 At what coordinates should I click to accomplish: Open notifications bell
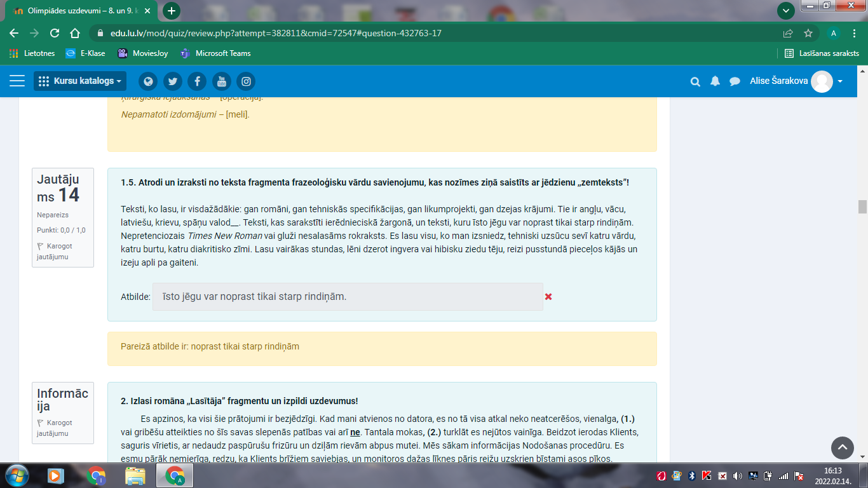[715, 81]
